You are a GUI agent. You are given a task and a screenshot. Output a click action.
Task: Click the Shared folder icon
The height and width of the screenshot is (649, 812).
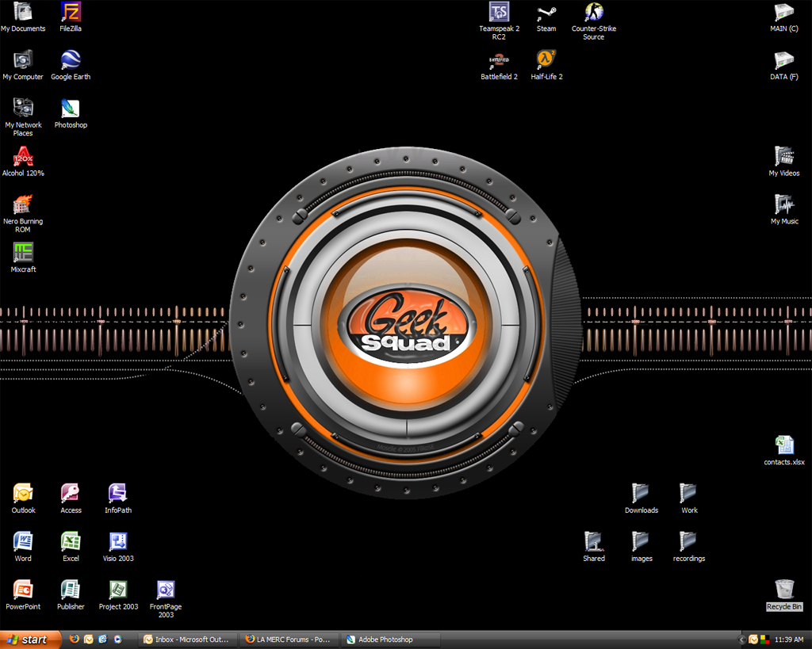coord(593,547)
